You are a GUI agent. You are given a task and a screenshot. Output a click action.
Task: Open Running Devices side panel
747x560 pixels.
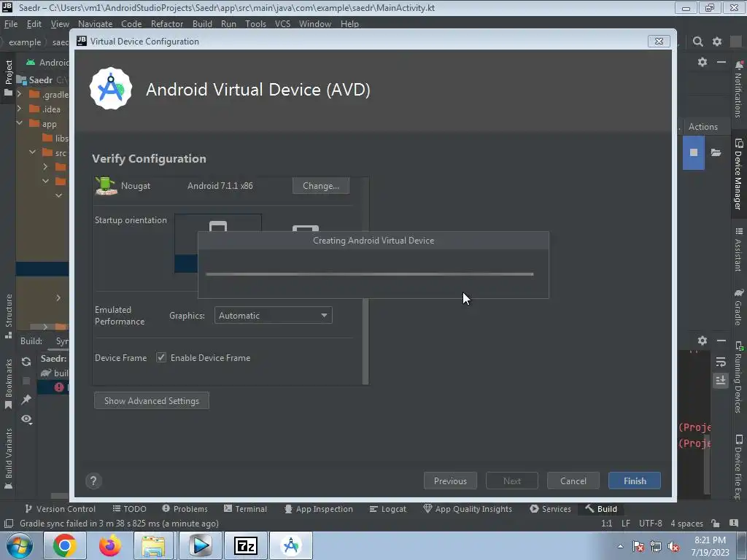[x=738, y=377]
